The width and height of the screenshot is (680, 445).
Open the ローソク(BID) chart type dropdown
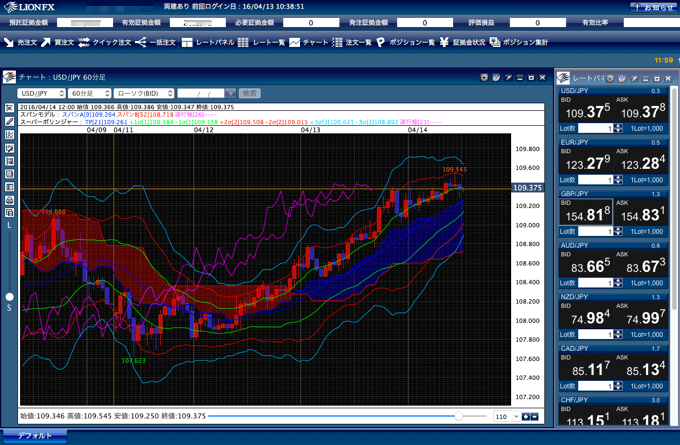144,93
